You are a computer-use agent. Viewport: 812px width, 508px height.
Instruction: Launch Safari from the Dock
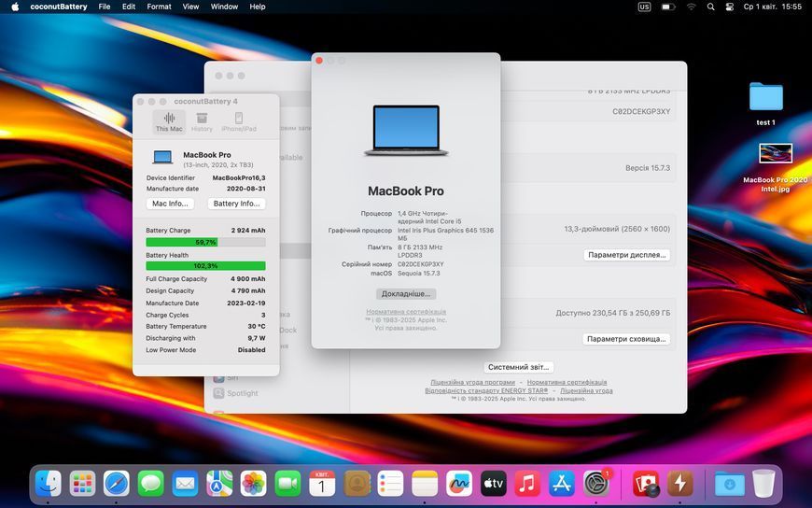(117, 484)
